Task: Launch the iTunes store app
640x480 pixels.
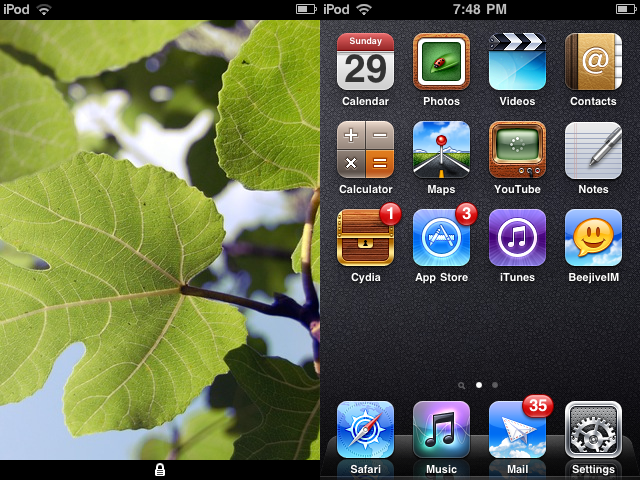Action: click(517, 238)
